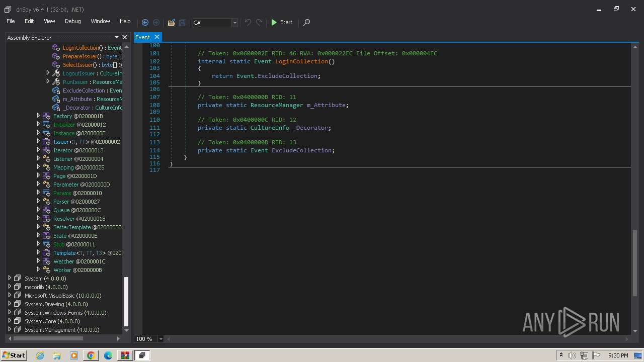Click the Params class icon
The height and width of the screenshot is (362, 644).
point(46,193)
